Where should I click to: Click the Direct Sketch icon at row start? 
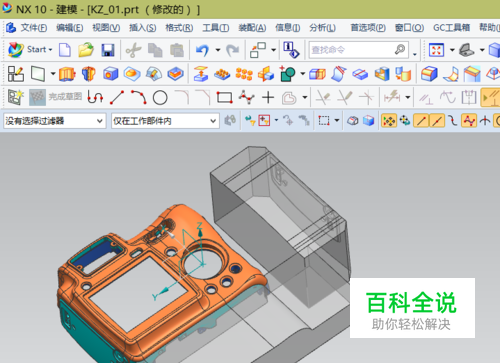pos(15,98)
